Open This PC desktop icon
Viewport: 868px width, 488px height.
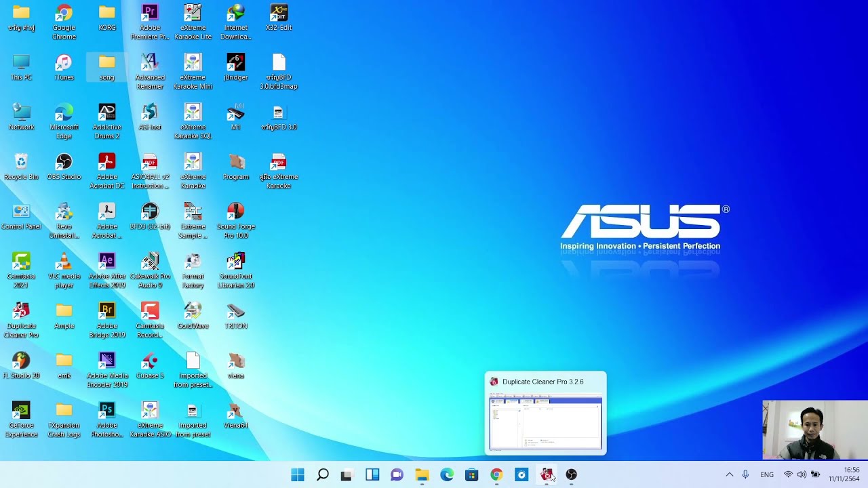(21, 67)
